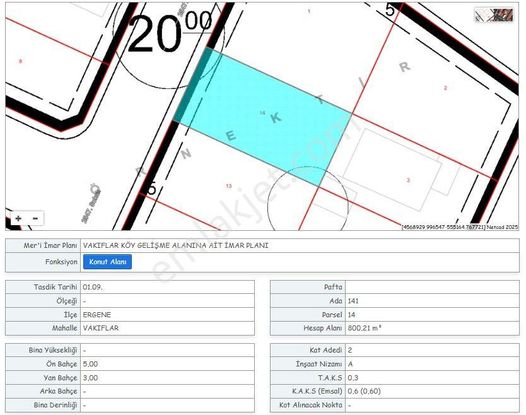Click parcel number 3 on the map
Screen dimensions: 526x415
(408, 180)
